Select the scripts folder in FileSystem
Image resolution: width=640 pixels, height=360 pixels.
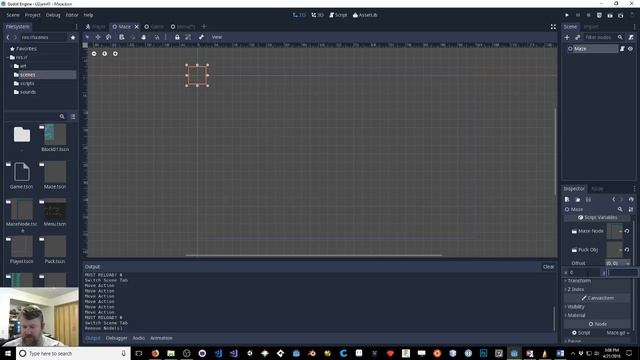pyautogui.click(x=27, y=83)
